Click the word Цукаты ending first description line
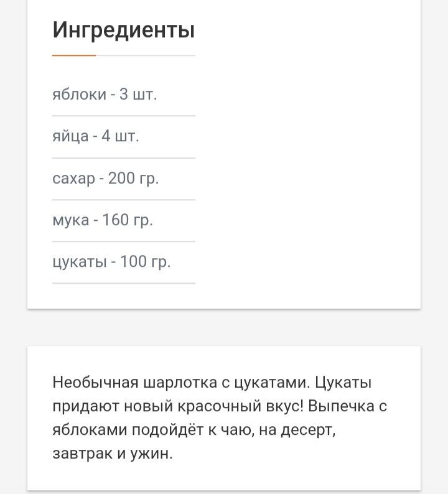 click(343, 383)
